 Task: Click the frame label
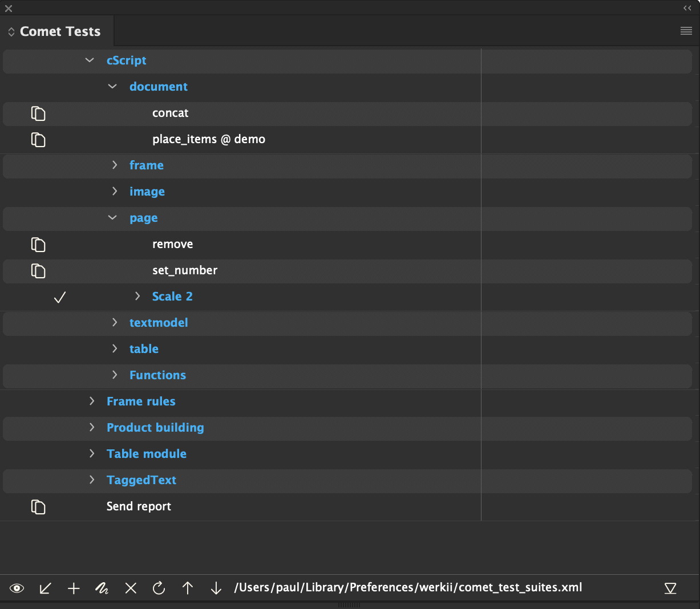146,165
